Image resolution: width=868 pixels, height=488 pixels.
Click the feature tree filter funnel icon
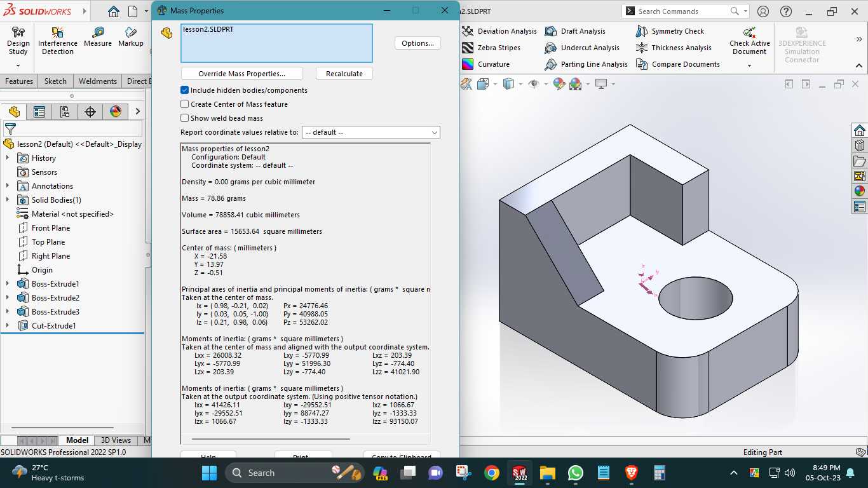(x=10, y=129)
